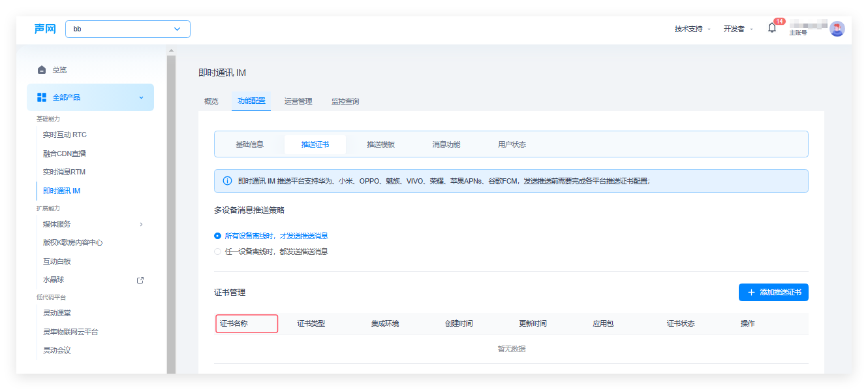Click the user avatar icon
The width and height of the screenshot is (868, 390).
tap(837, 29)
